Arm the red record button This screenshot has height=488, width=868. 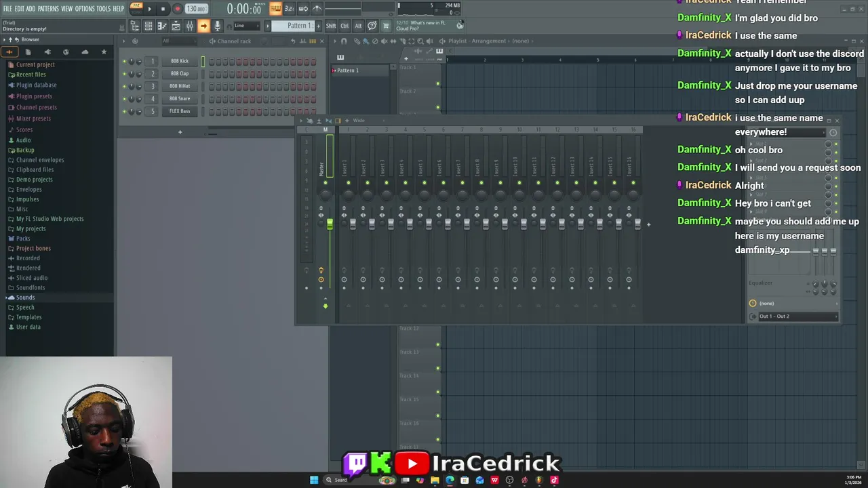[x=177, y=9]
